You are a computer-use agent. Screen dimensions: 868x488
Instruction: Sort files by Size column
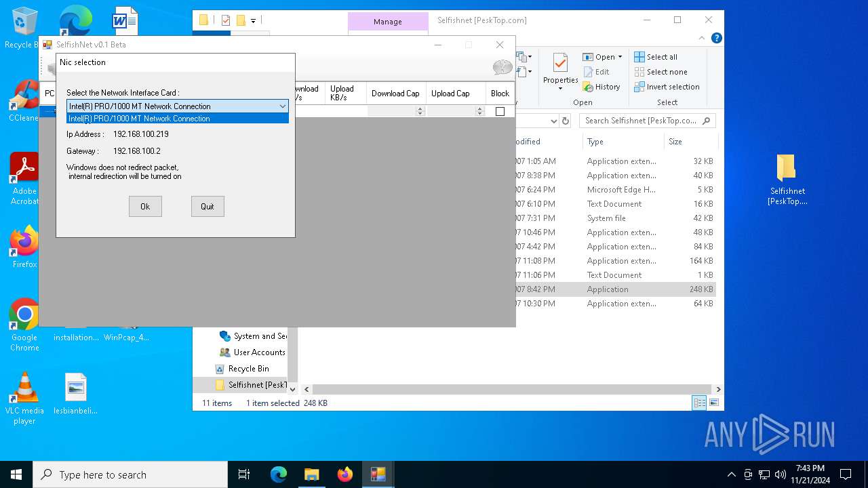click(x=675, y=142)
